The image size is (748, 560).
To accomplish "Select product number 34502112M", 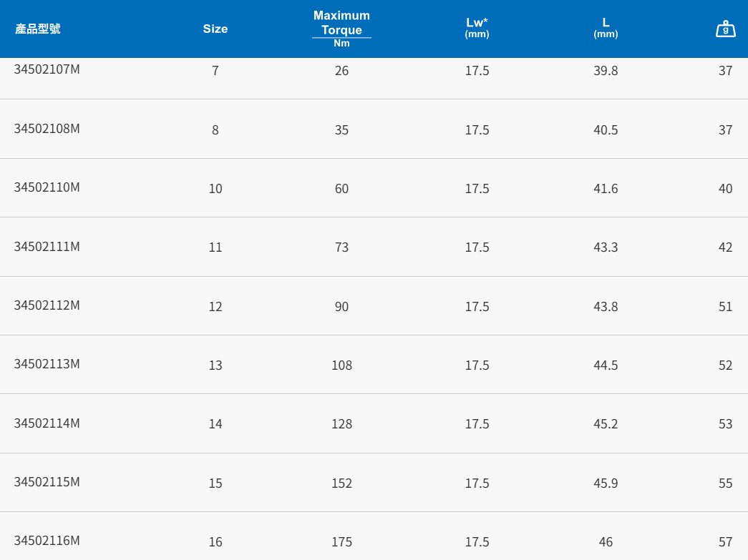I will click(x=47, y=305).
